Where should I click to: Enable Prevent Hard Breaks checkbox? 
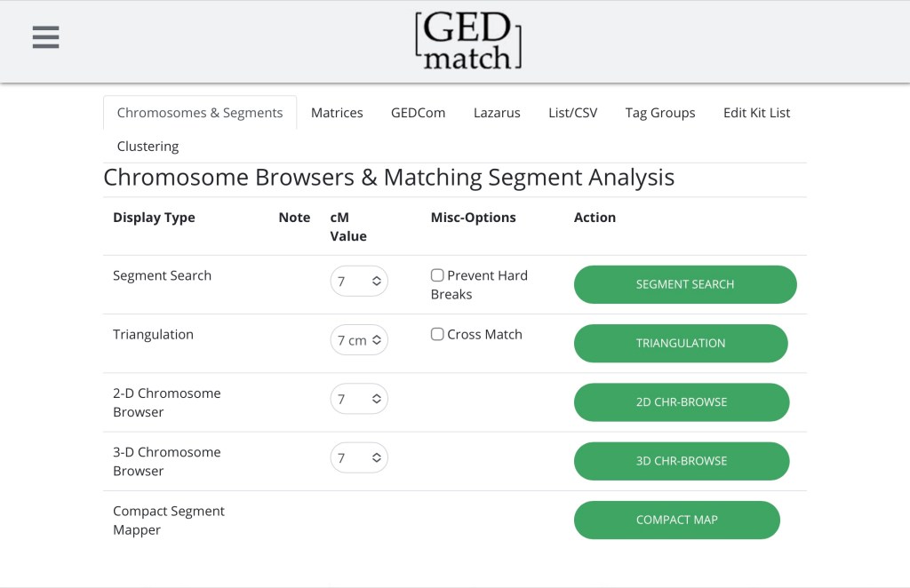point(437,275)
